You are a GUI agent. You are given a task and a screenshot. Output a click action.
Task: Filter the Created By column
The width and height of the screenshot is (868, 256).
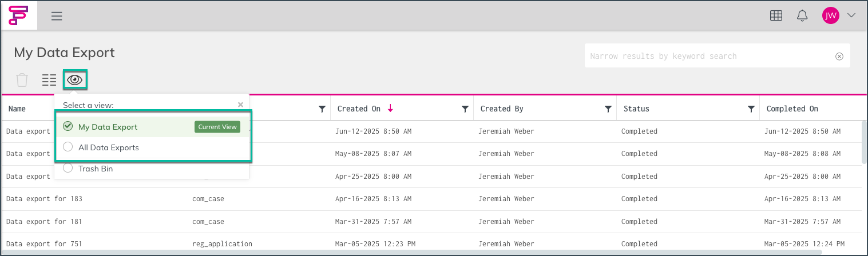608,109
